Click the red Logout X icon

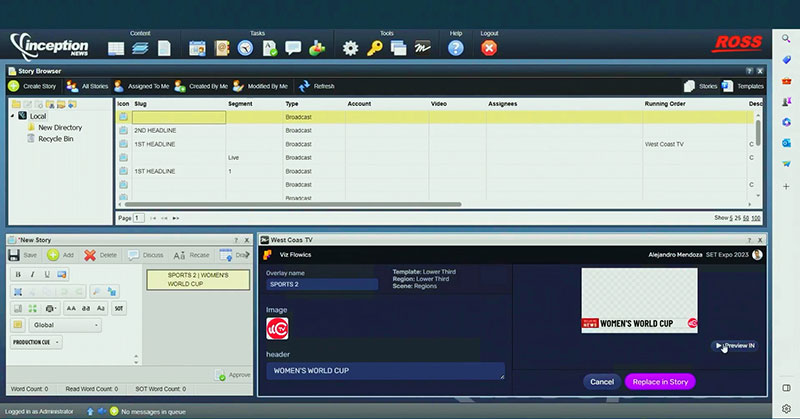pos(489,48)
